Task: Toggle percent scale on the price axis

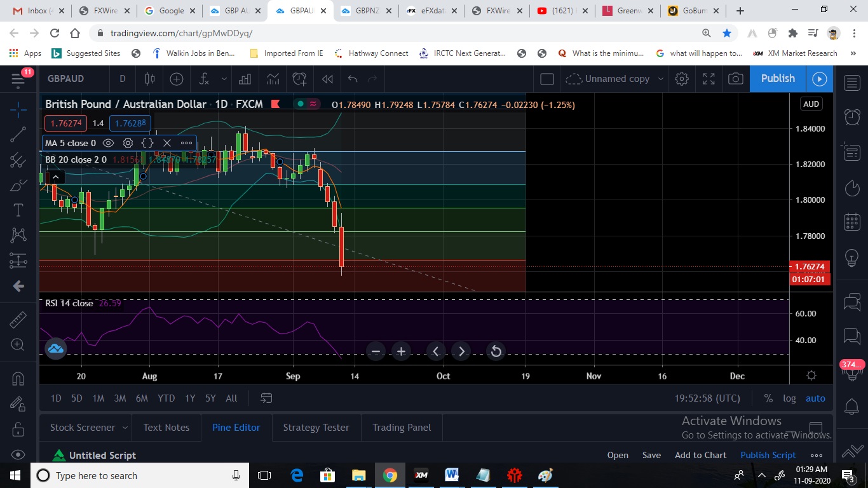Action: (768, 398)
